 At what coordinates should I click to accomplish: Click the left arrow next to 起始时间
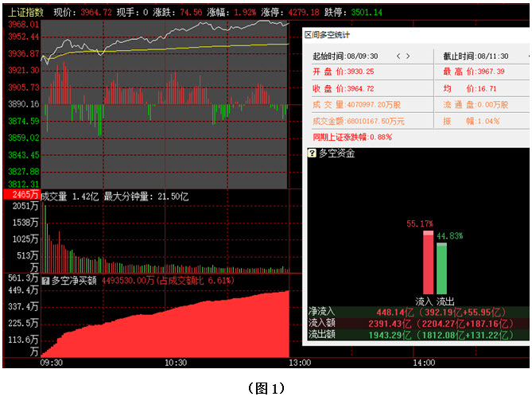[398, 56]
